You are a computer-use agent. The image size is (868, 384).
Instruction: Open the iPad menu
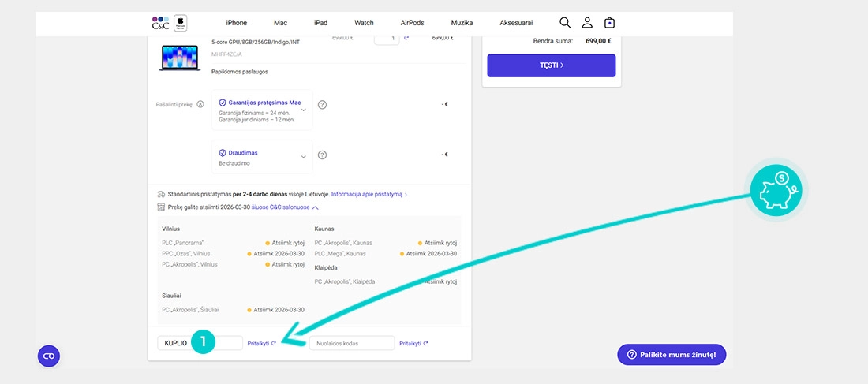(320, 23)
